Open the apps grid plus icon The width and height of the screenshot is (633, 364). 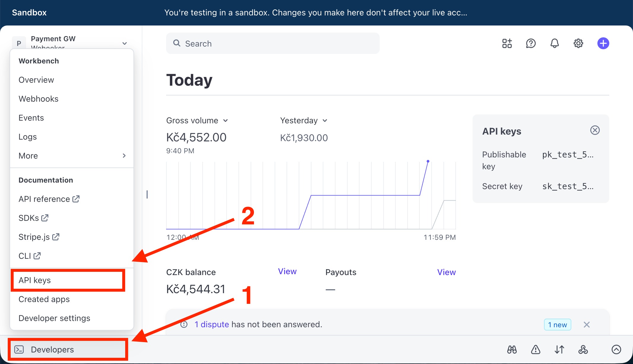pyautogui.click(x=507, y=44)
